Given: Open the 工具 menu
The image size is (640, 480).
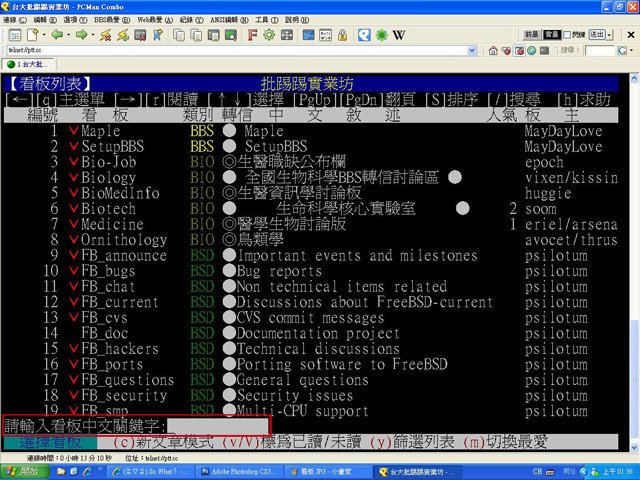Looking at the screenshot, I should click(267, 20).
